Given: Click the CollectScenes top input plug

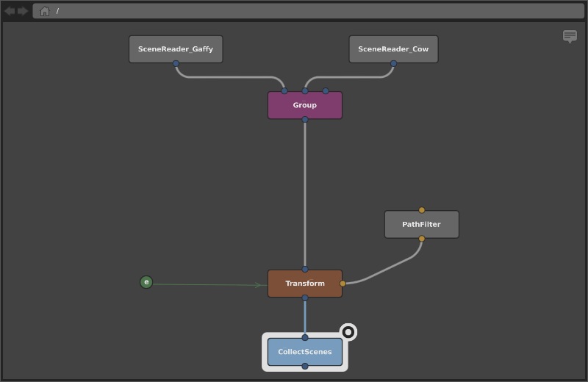Looking at the screenshot, I should click(x=305, y=337).
